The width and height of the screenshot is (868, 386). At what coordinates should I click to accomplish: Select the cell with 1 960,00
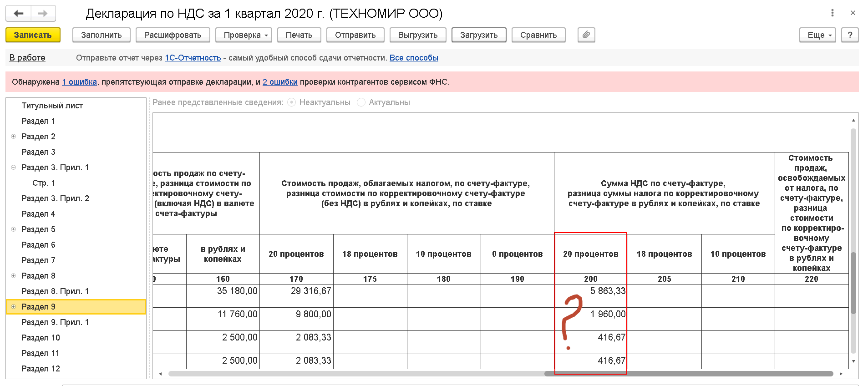[591, 319]
